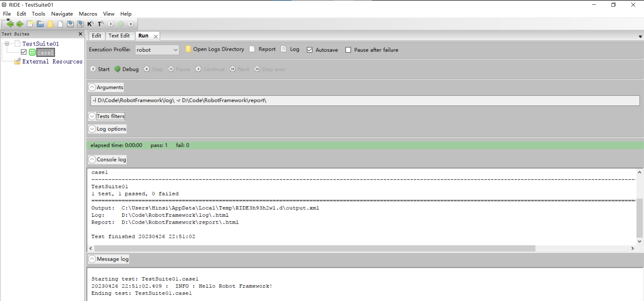
Task: Click into the Arguments input field
Action: pyautogui.click(x=365, y=100)
